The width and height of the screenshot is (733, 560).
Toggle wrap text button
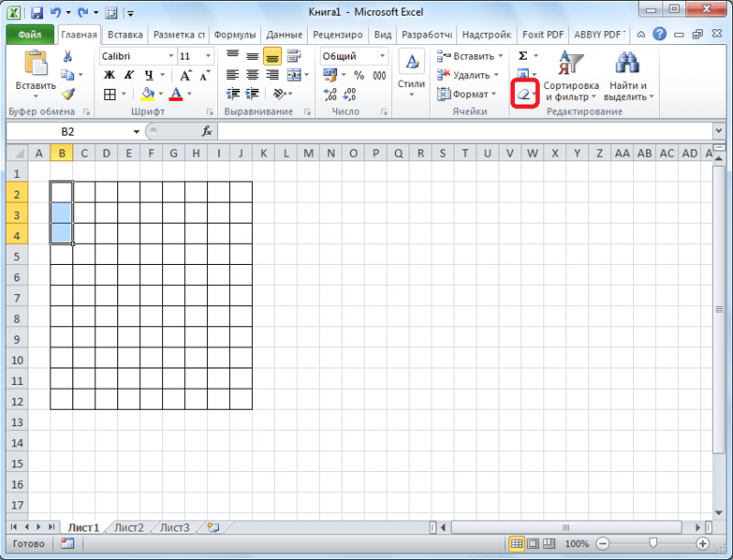coord(293,56)
